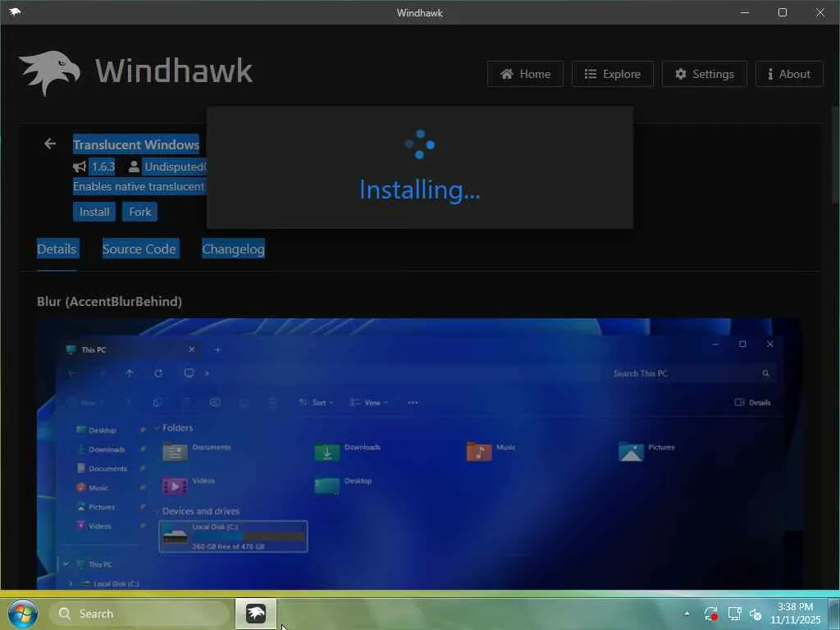The width and height of the screenshot is (840, 630).
Task: Click the megaphone icon beside version
Action: pos(80,167)
